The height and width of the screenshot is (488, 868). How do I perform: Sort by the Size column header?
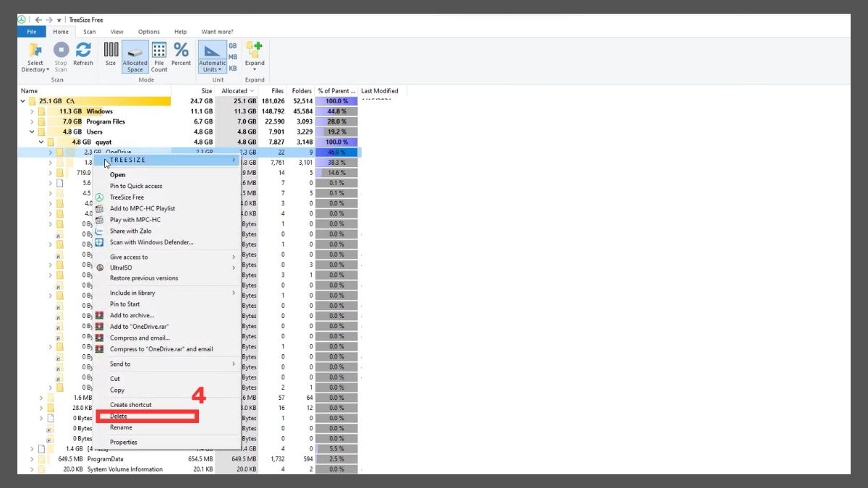pos(193,91)
